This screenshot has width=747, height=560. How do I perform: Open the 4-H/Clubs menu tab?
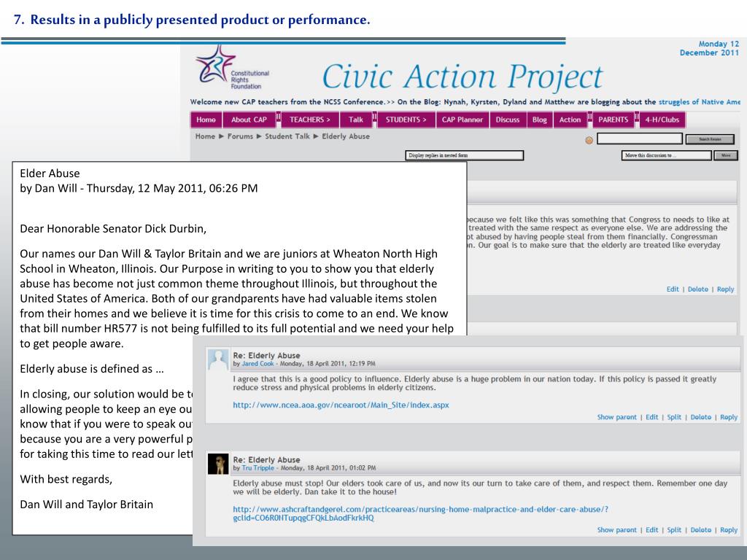pos(662,120)
